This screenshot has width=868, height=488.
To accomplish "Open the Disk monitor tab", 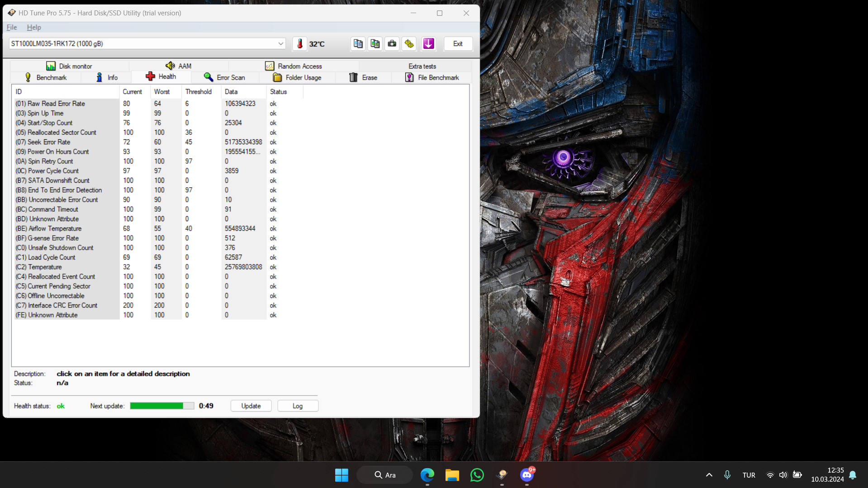I will click(69, 66).
